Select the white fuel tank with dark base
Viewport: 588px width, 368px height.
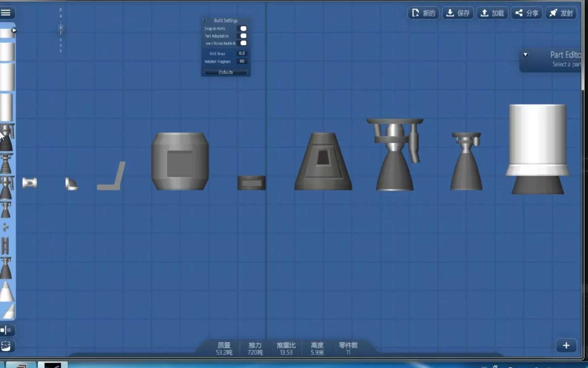(538, 149)
